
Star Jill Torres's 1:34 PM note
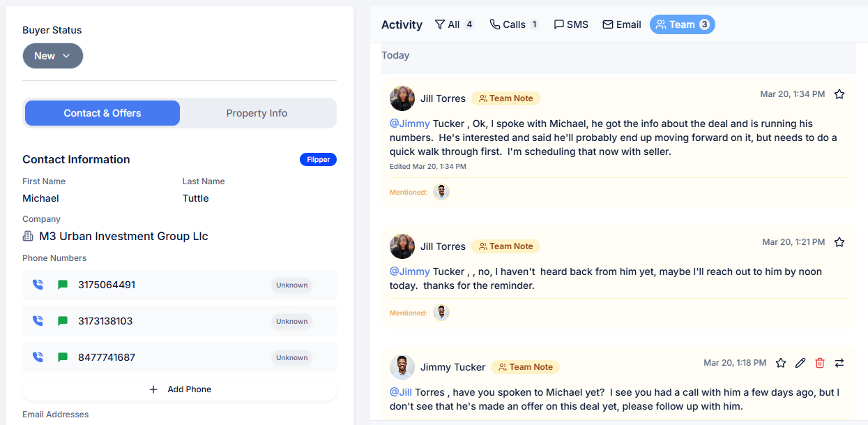[839, 94]
